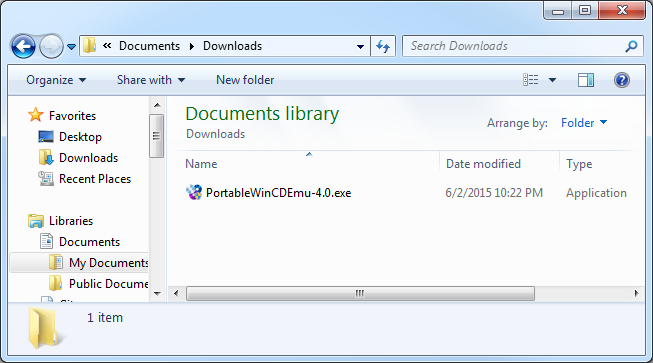
Task: Click the Application type cell
Action: (596, 193)
